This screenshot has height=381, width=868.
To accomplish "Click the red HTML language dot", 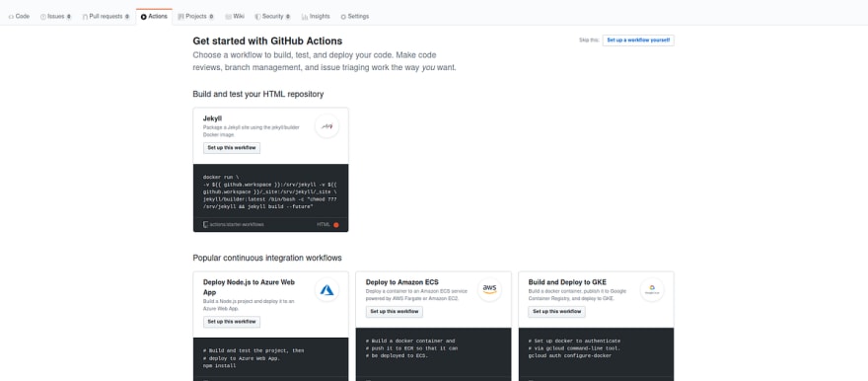I will click(336, 225).
